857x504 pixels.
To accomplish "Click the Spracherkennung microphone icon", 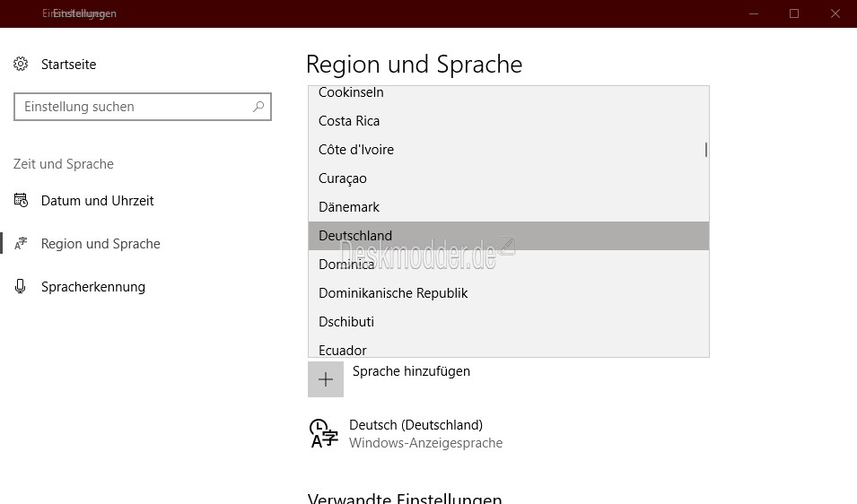I will pyautogui.click(x=21, y=286).
